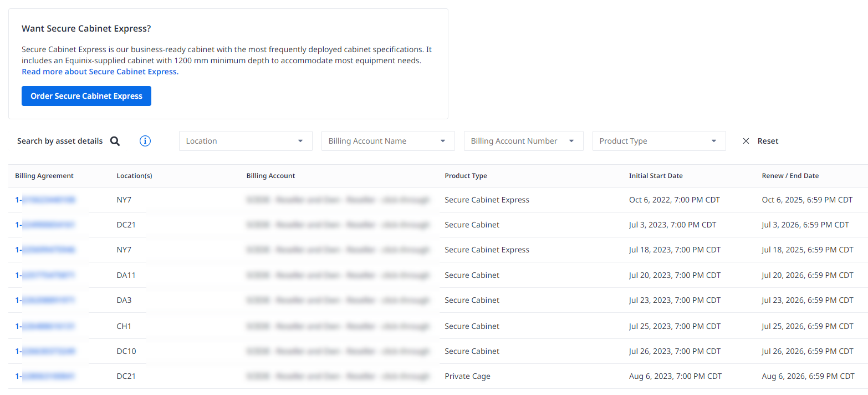The image size is (868, 395).
Task: Open billing agreement link in Private Cage row
Action: pyautogui.click(x=45, y=376)
